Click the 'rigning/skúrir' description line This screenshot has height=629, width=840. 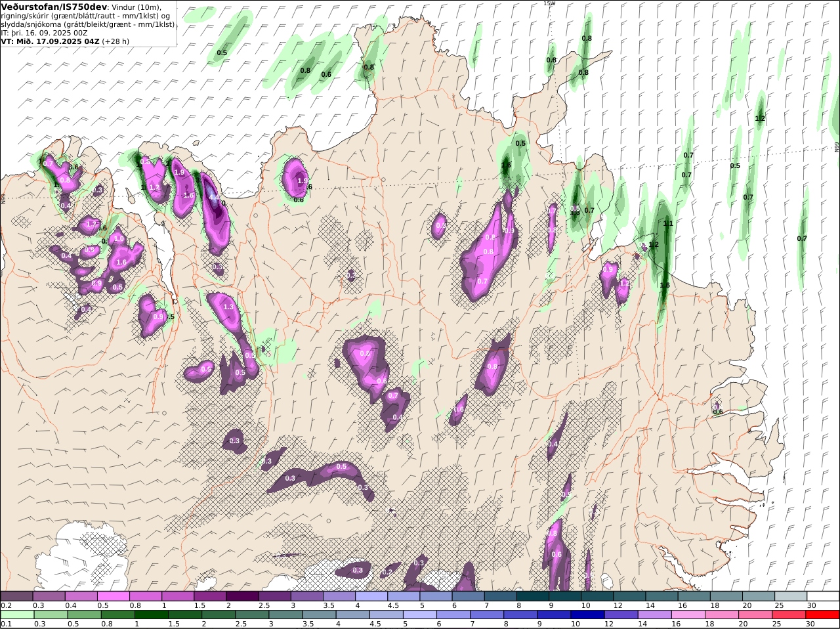click(x=86, y=16)
